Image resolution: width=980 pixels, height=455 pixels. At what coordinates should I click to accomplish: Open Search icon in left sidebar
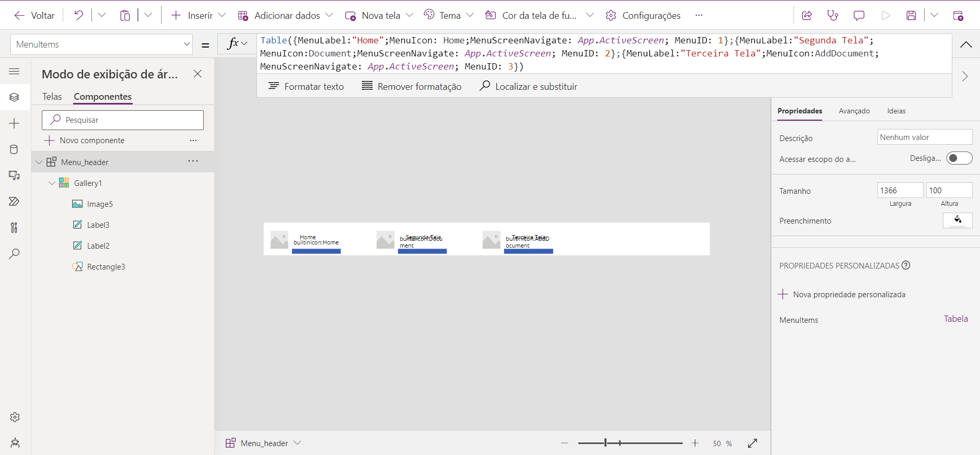[x=14, y=254]
